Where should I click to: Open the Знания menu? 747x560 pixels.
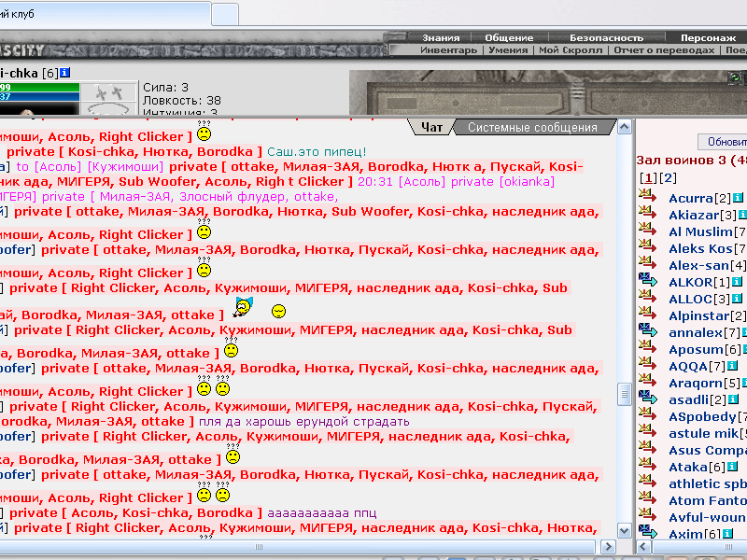coord(441,37)
